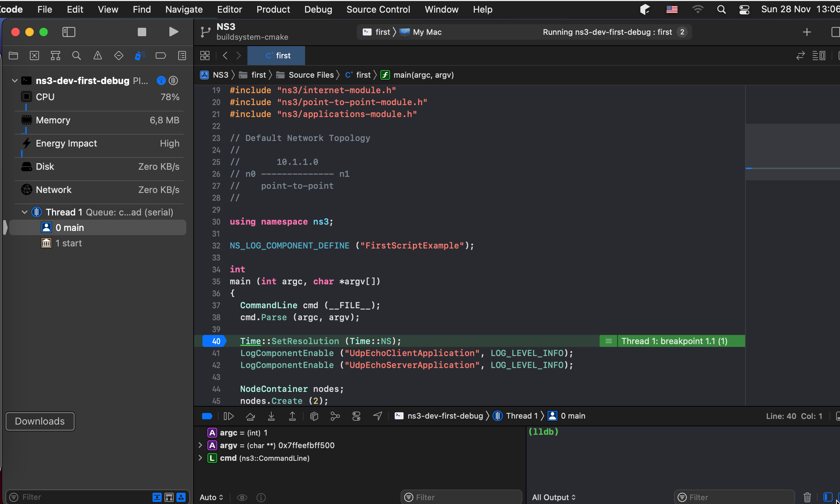Open the Debug Memory Graph icon
840x504 pixels.
coord(335,416)
